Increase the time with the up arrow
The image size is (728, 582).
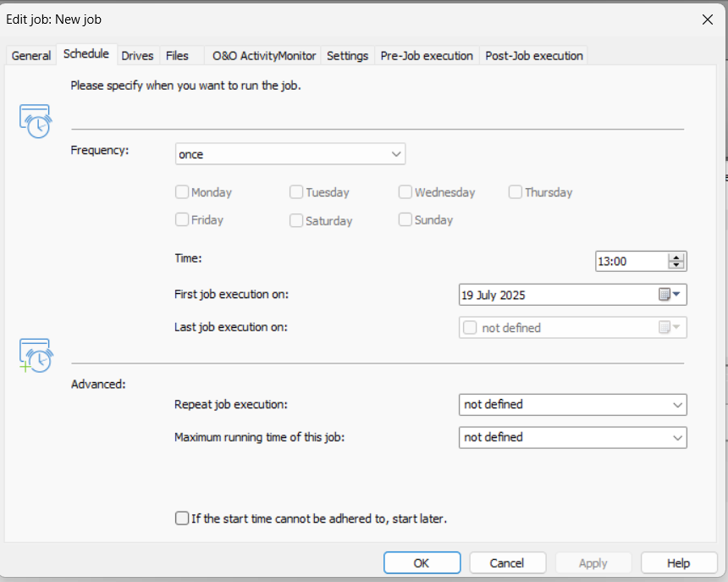click(676, 257)
